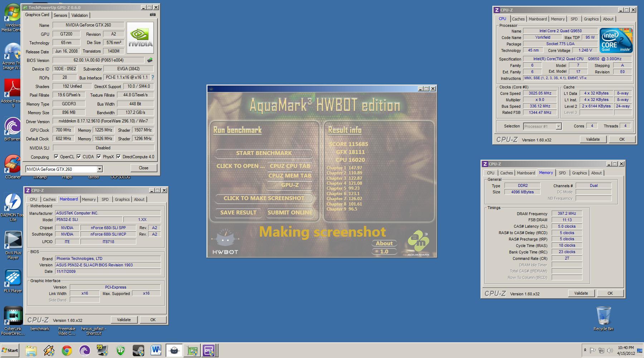The width and height of the screenshot is (644, 358).
Task: Click the volume speaker tray icon
Action: [x=610, y=350]
